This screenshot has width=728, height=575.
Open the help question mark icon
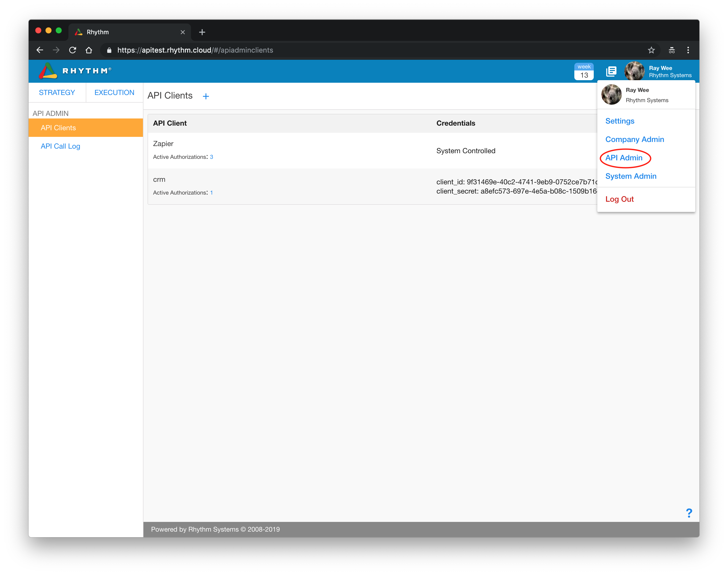point(689,513)
